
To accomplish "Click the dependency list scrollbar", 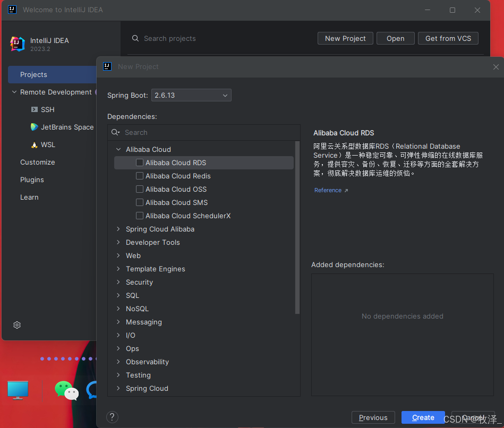I will (297, 227).
